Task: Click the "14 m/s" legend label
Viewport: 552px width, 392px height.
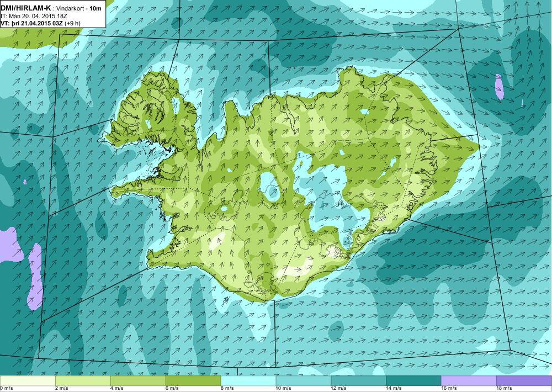Action: (x=394, y=389)
